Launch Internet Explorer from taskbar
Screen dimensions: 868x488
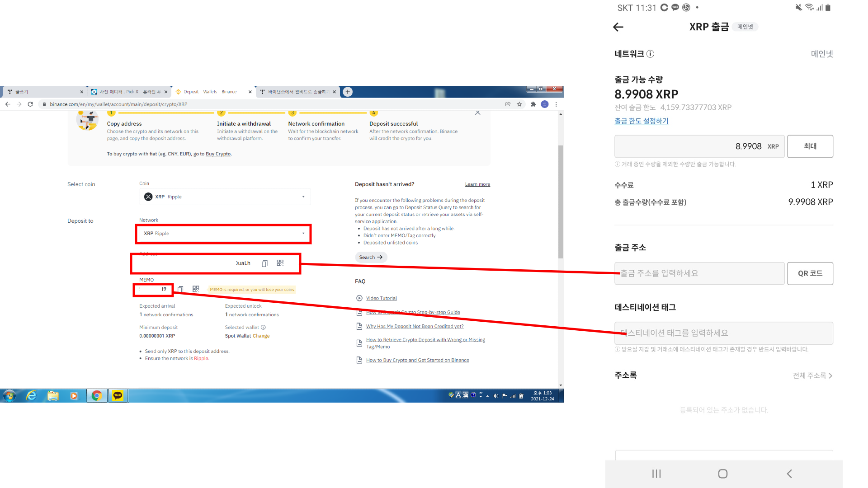[31, 396]
